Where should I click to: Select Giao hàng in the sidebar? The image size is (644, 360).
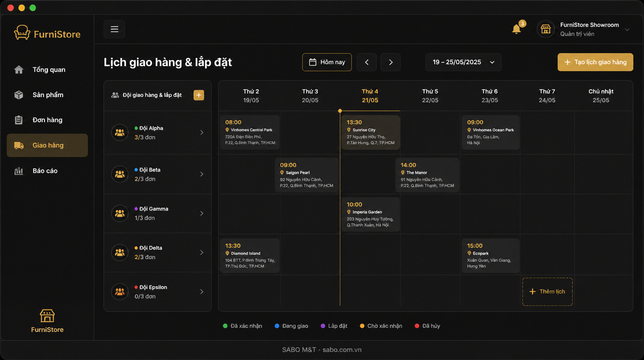tap(47, 146)
